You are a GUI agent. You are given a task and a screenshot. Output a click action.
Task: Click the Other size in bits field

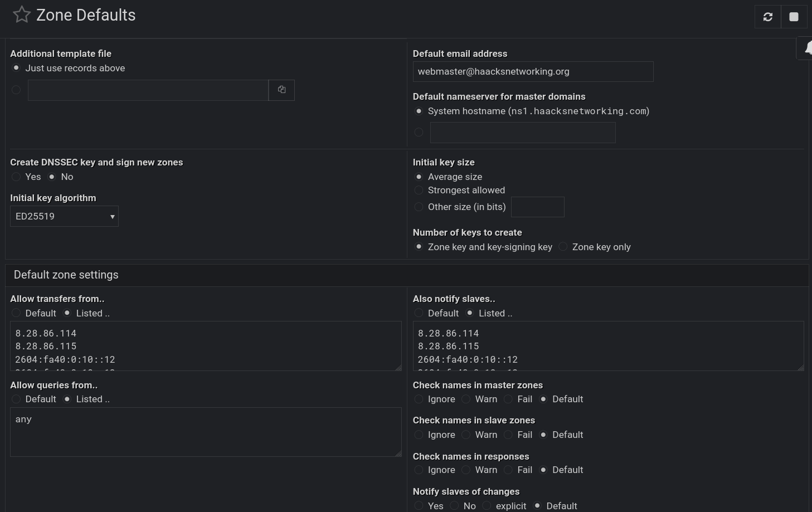(x=537, y=207)
